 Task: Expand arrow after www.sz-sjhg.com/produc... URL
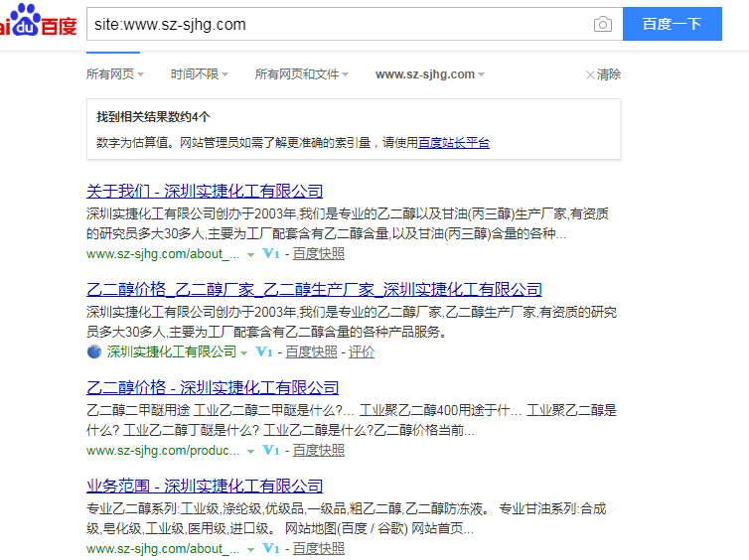click(x=250, y=452)
